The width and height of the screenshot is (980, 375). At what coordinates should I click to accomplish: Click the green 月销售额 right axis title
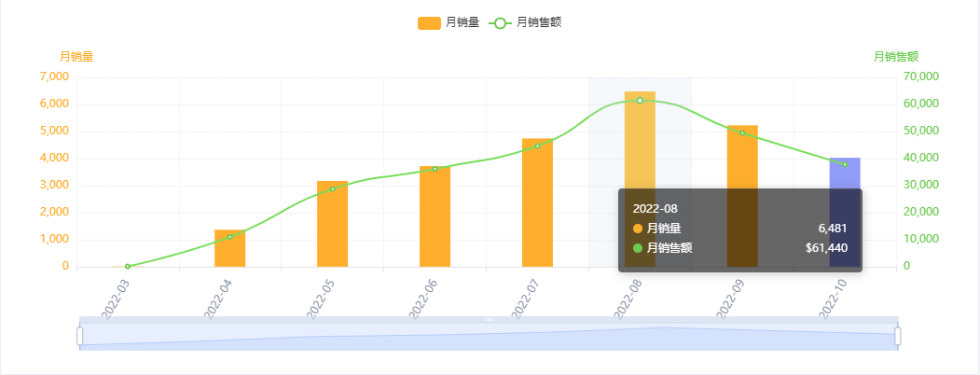pyautogui.click(x=896, y=57)
